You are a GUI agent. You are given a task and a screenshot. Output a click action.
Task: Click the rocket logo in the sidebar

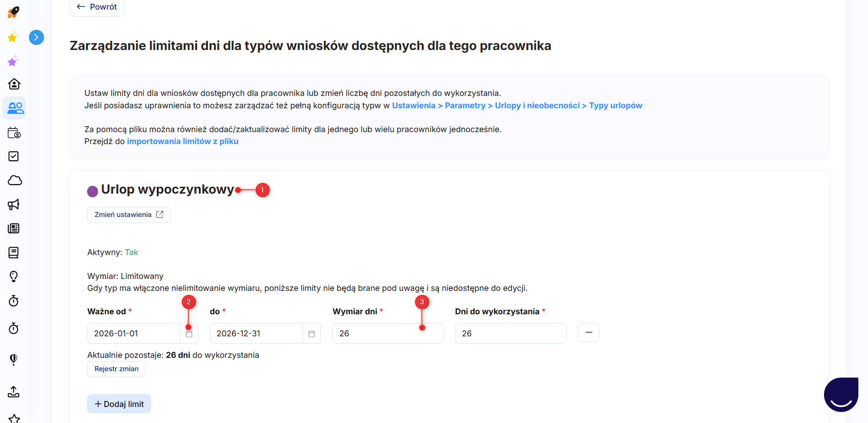[x=13, y=12]
